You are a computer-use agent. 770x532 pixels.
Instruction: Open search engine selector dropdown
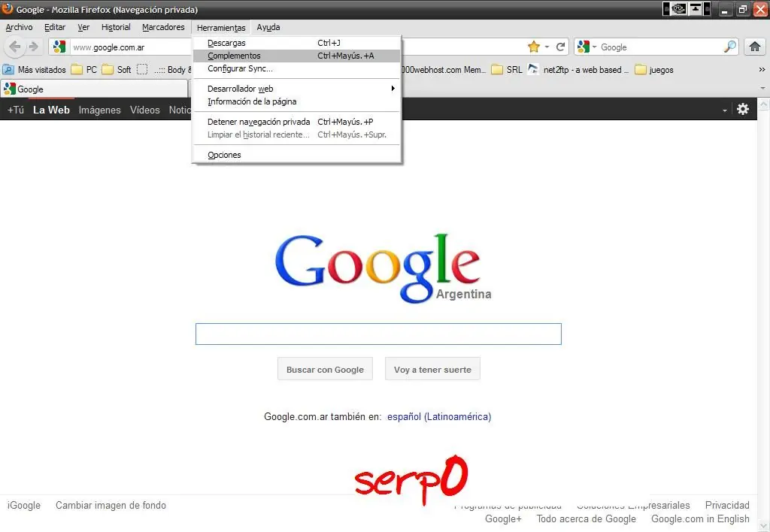tap(587, 47)
